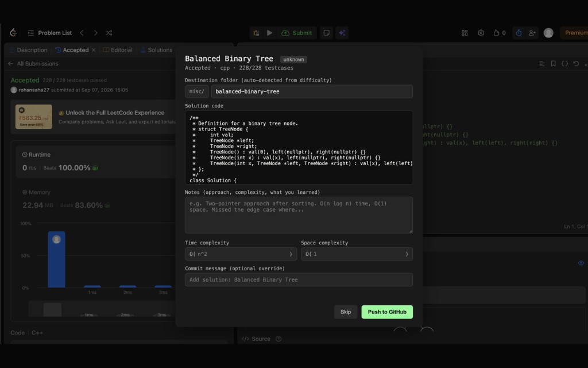Go back to All Submissions
588x368 pixels.
[33, 63]
